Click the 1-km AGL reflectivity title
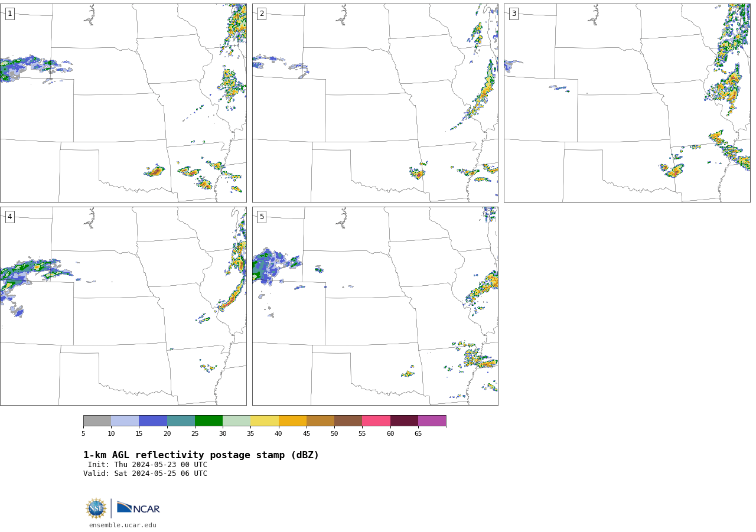 [201, 455]
